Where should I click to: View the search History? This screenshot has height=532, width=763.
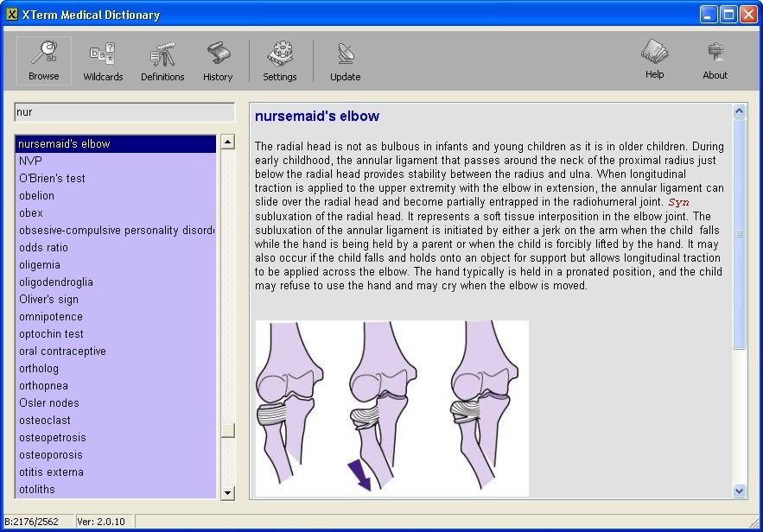(218, 59)
